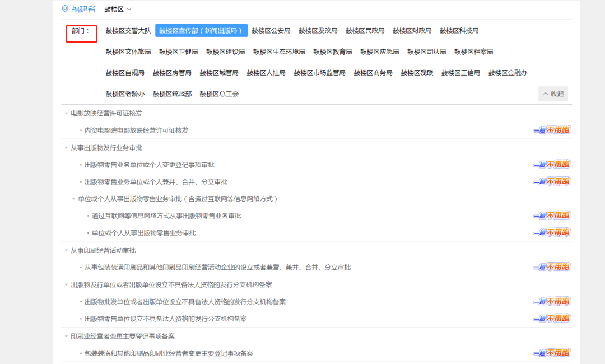
Task: Select the 鼓楼区市场监管局 department tab
Action: pos(319,73)
